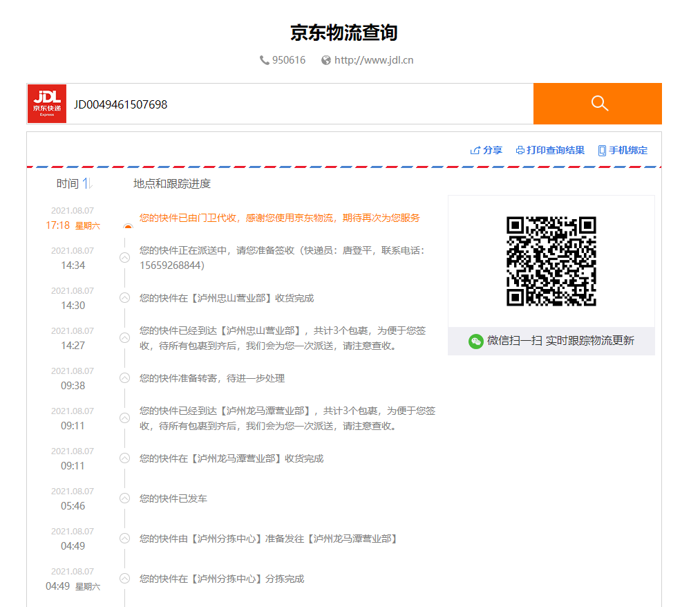
Task: Select the 【泸州忠山营业部】收货完成 text
Action: [227, 298]
